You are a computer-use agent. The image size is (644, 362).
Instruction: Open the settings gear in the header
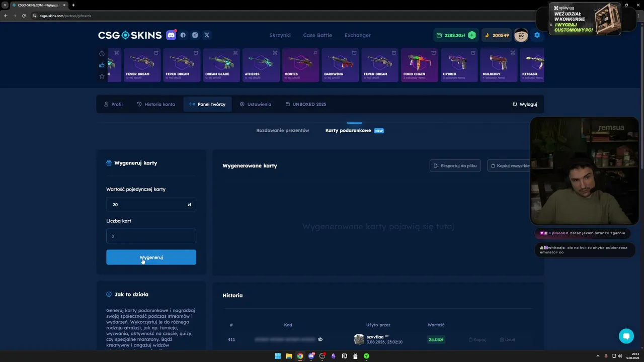(537, 35)
